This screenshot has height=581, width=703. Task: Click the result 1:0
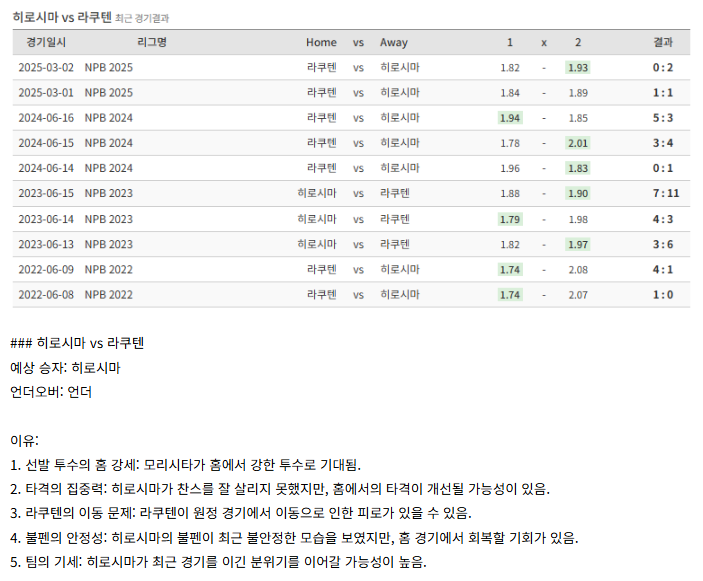tap(663, 295)
